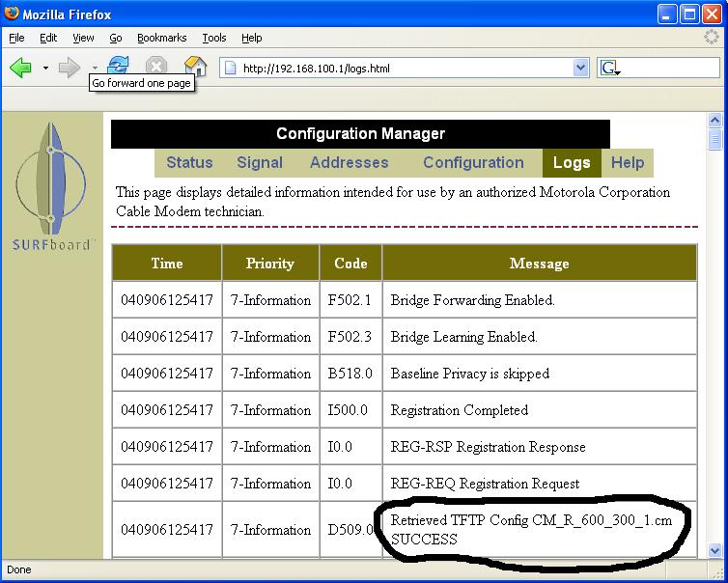Go to the Addresses page link
The height and width of the screenshot is (583, 728).
coord(349,163)
